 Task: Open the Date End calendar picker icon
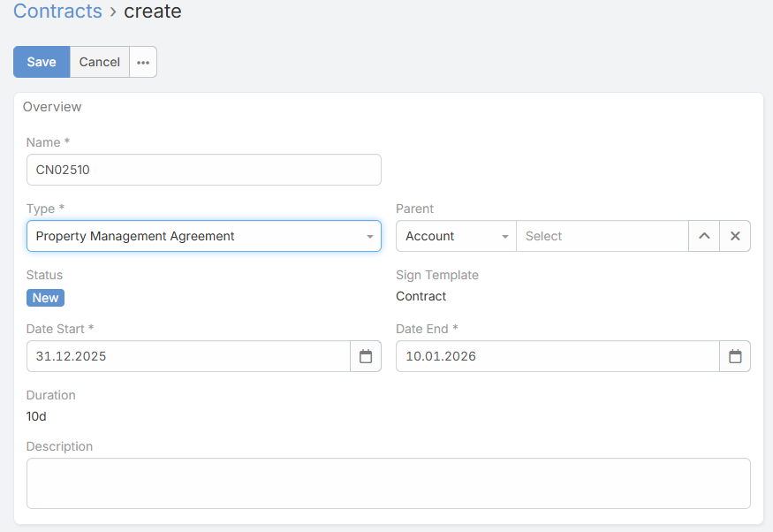pos(735,356)
